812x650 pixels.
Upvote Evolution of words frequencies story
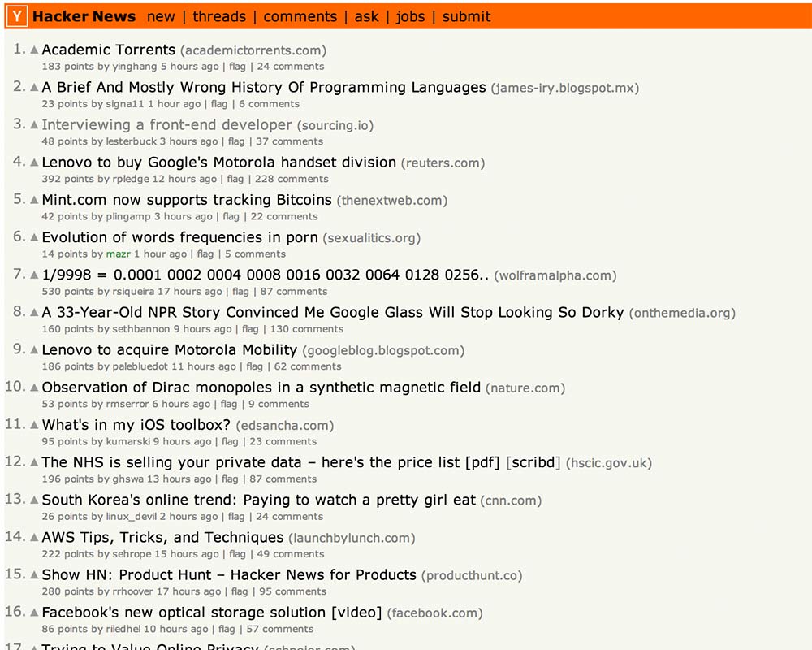[x=34, y=237]
